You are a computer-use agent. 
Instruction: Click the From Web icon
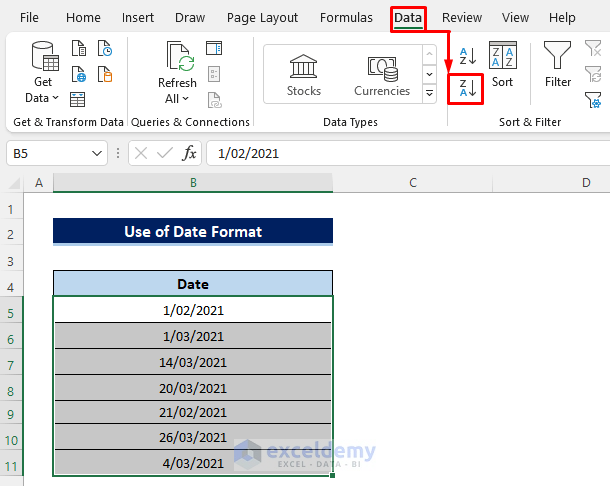(79, 74)
